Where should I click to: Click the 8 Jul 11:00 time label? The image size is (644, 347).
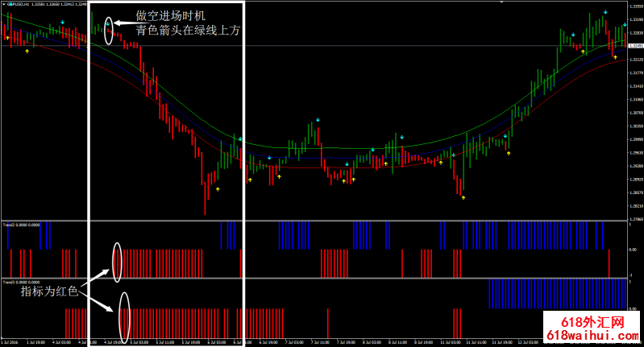398,342
